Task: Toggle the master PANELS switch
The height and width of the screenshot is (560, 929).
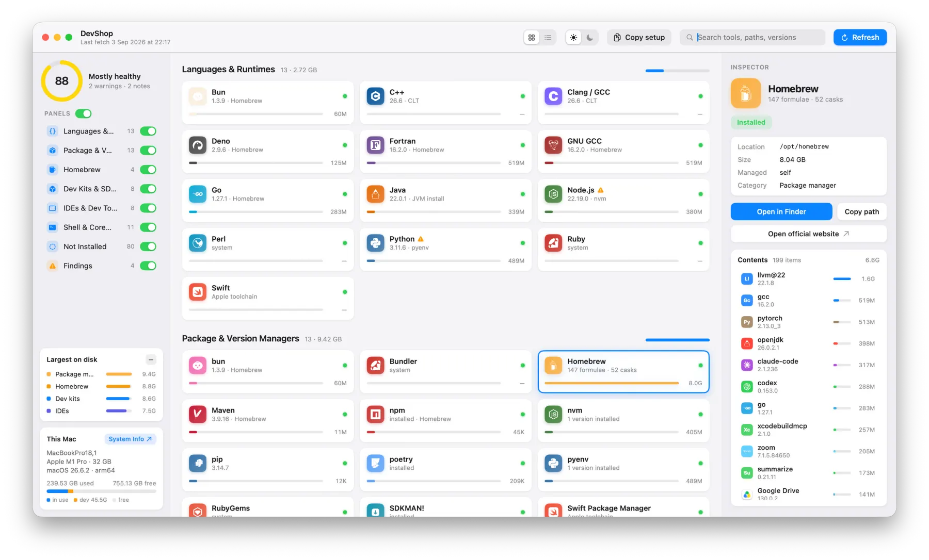Action: (x=84, y=113)
